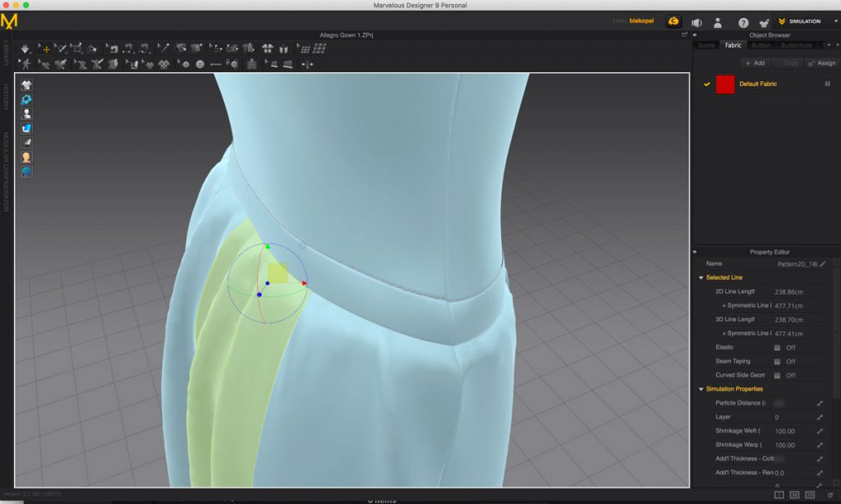Click the avatar display icon in viewport sidebar
Viewport: 841px width, 504px height.
[26, 113]
